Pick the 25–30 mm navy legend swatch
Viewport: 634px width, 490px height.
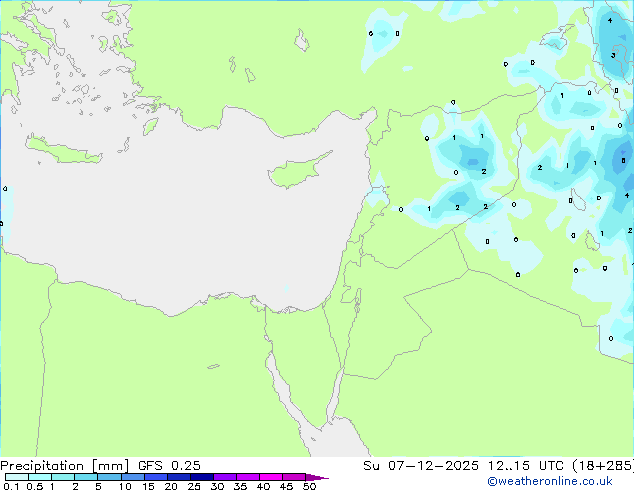[202, 477]
